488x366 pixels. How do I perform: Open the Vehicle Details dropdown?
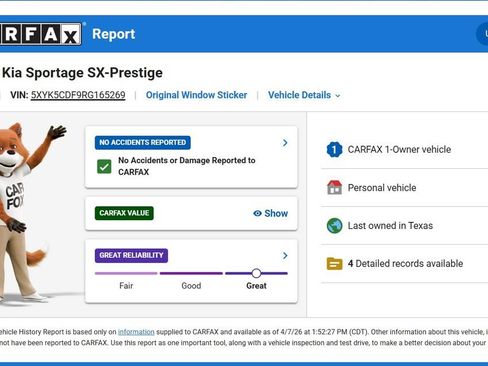[x=304, y=95]
